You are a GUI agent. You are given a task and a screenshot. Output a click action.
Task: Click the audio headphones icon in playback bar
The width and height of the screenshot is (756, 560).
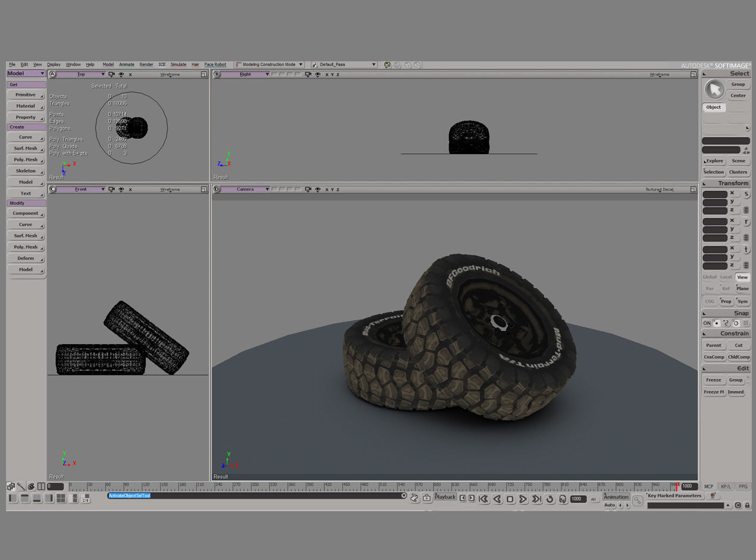coord(563,499)
